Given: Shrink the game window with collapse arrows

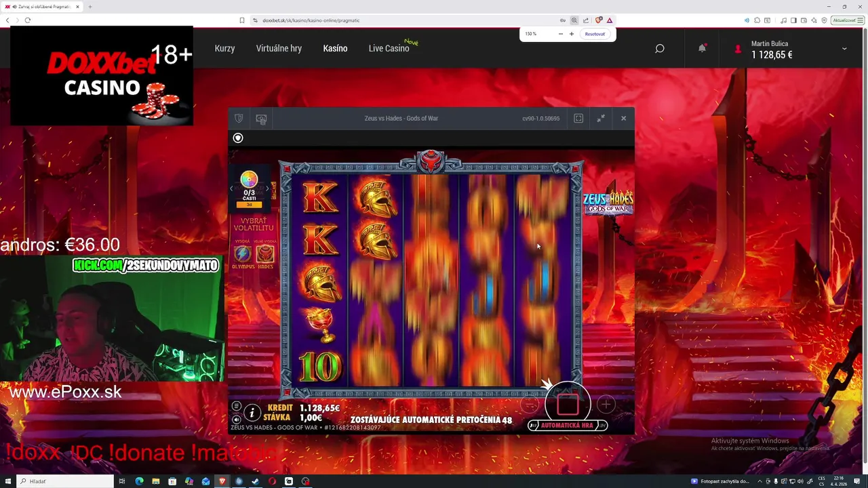Looking at the screenshot, I should (x=601, y=118).
